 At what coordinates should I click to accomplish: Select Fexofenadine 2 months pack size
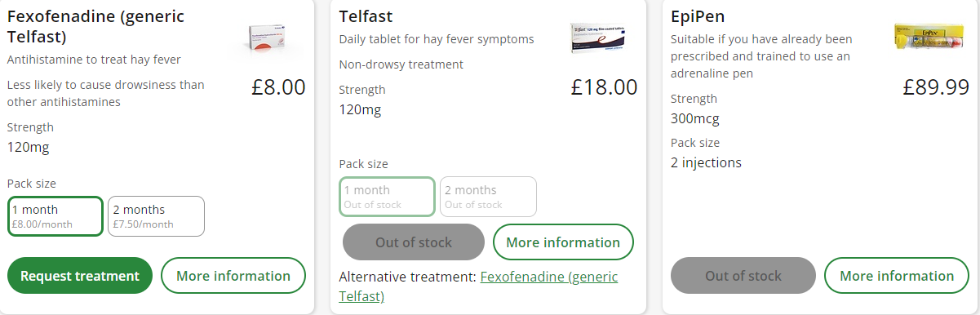point(156,216)
